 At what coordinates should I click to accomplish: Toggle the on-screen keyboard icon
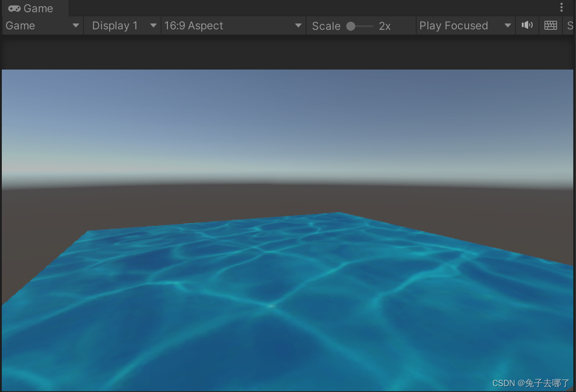[x=550, y=25]
